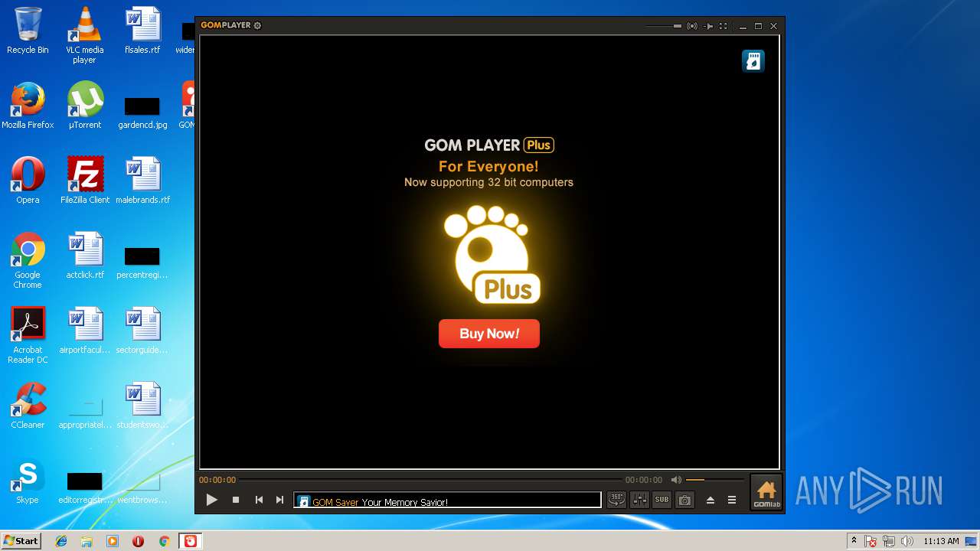
Task: Stop playback in GOM Player
Action: pyautogui.click(x=236, y=500)
